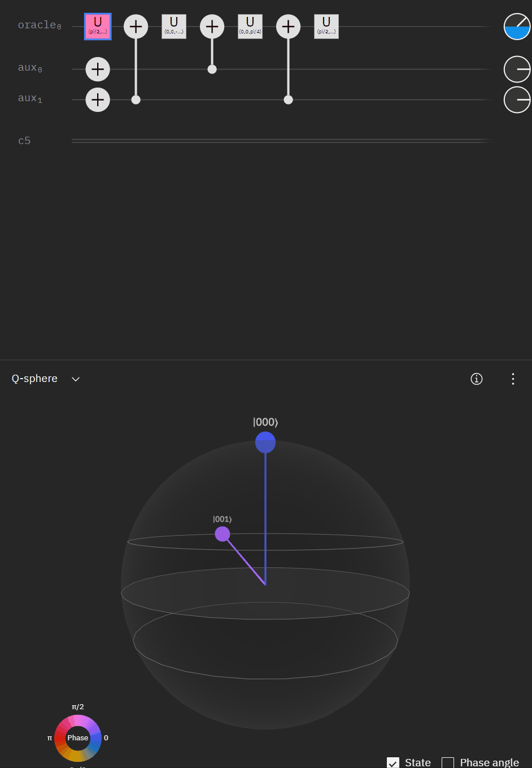Viewport: 532px width, 768px height.
Task: Click the CNOT control dot on aux0
Action: coord(212,70)
